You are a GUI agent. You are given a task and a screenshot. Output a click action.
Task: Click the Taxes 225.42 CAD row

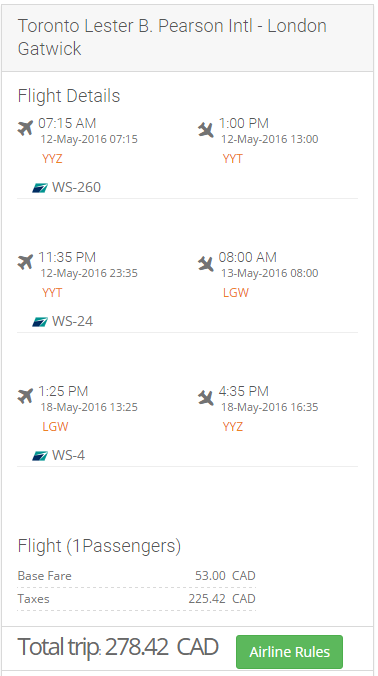137,599
